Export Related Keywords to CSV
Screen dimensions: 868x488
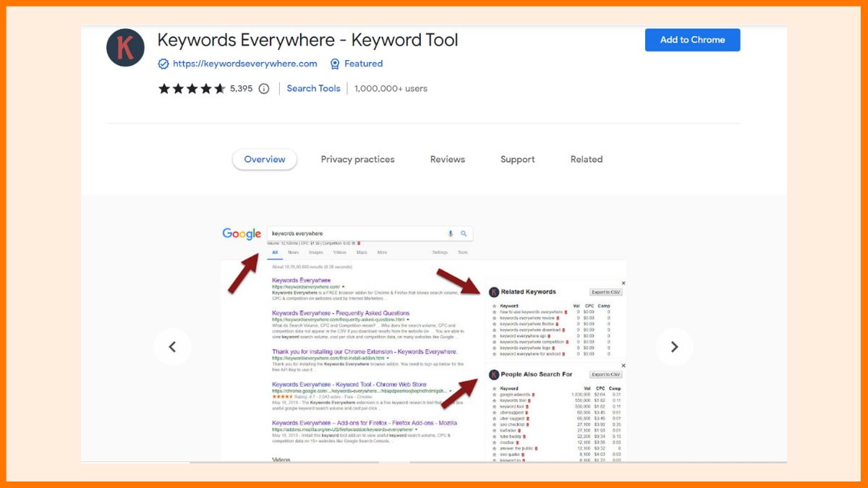click(x=606, y=292)
